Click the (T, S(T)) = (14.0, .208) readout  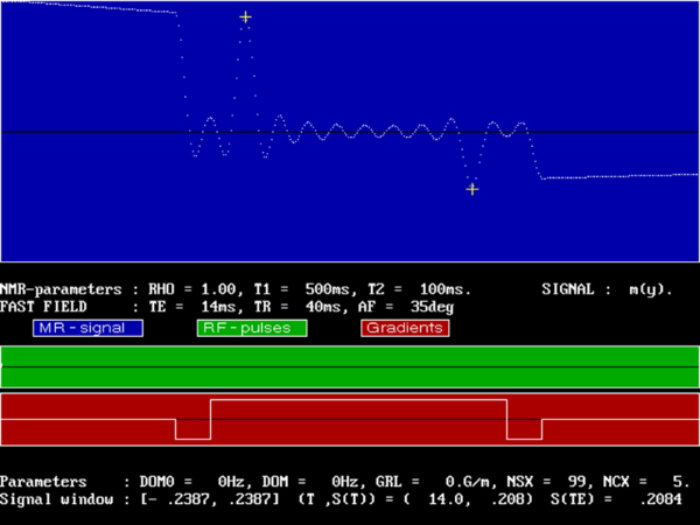tap(415, 499)
